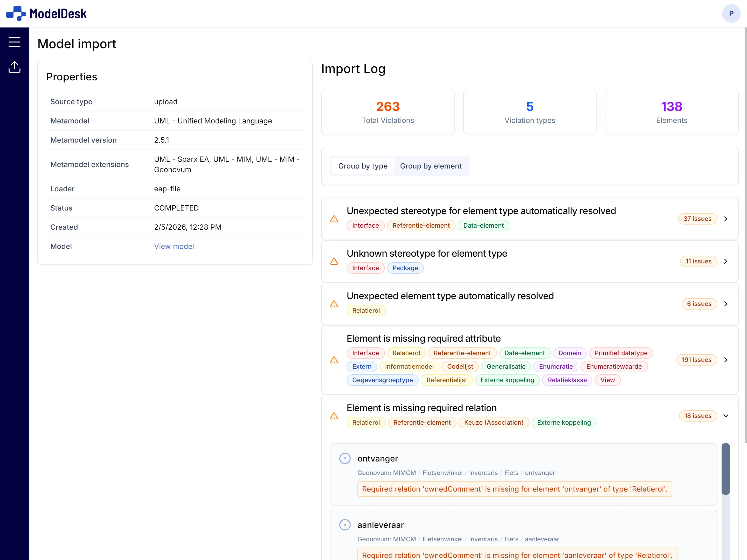This screenshot has height=560, width=747.
Task: Switch to the Group by type tab
Action: point(363,166)
